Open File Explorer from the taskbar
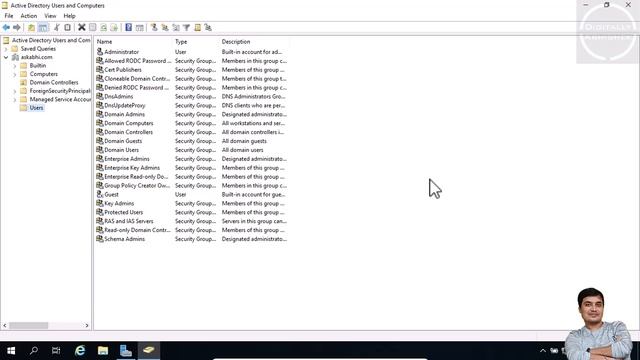Image resolution: width=640 pixels, height=360 pixels. click(x=103, y=350)
